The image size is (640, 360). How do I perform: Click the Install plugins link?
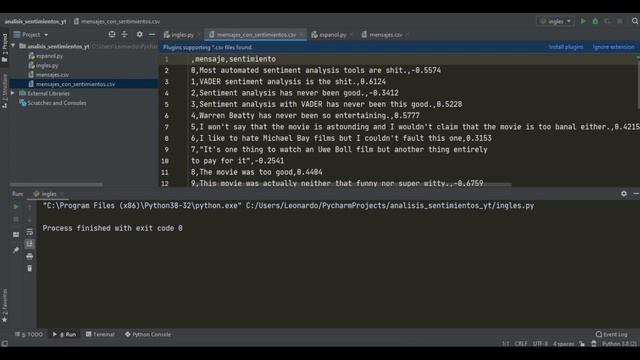[566, 47]
